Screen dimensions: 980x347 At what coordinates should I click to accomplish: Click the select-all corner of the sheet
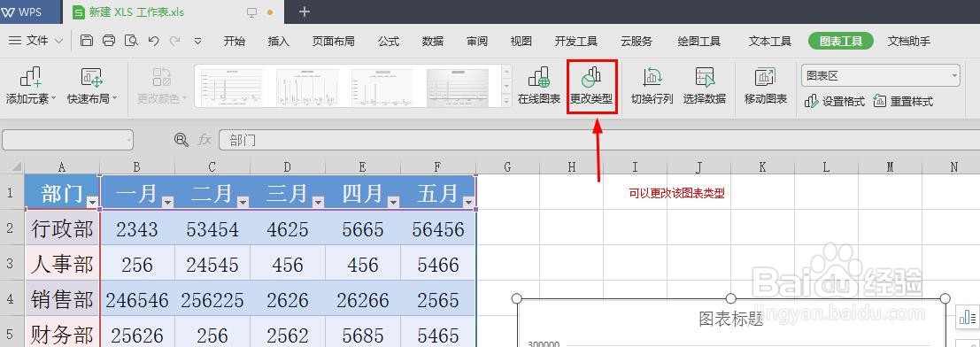point(12,166)
